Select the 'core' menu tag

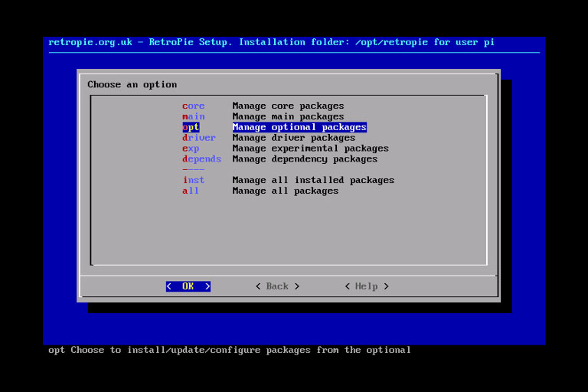[194, 106]
